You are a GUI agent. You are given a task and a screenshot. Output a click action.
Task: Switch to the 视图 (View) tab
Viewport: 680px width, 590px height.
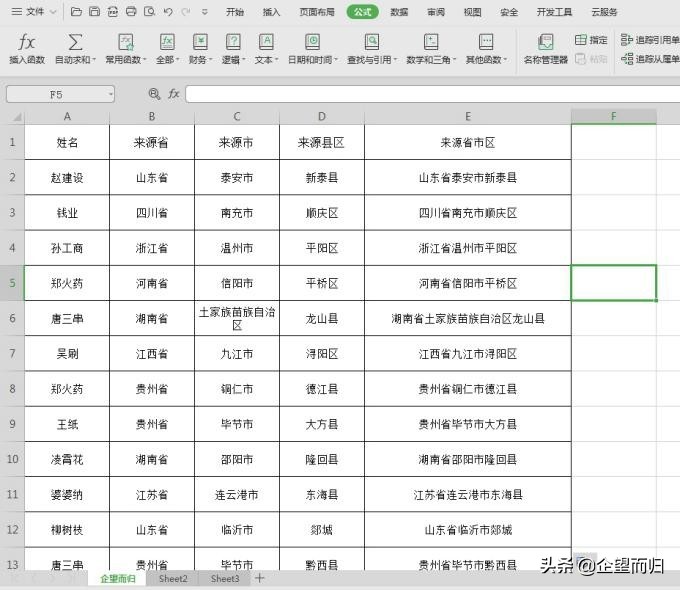[x=472, y=12]
